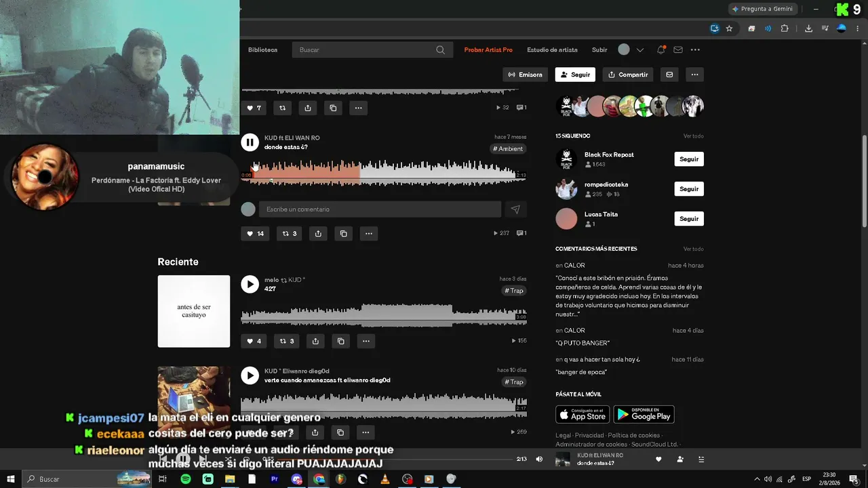Open more options for the track with 7 likes
868x488 pixels.
tap(358, 108)
